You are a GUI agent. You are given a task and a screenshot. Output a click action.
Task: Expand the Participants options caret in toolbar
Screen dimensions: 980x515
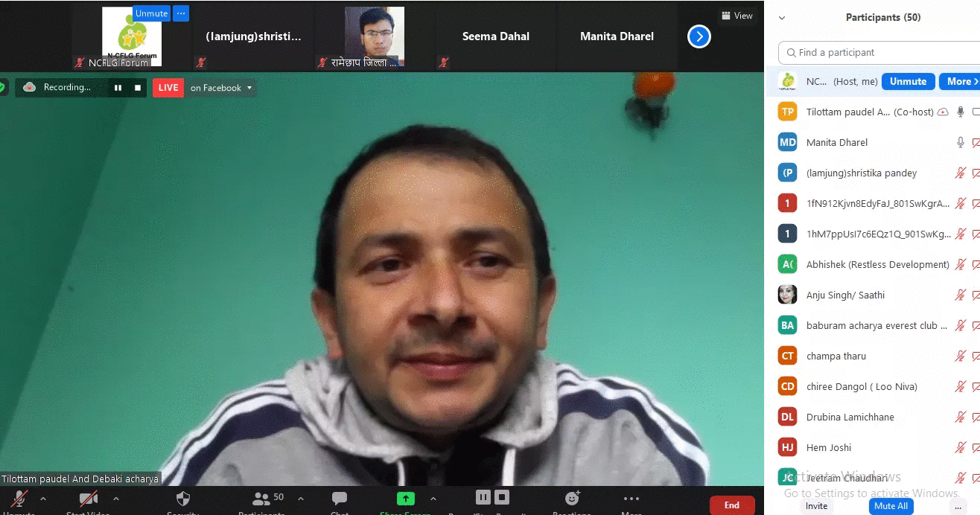301,499
